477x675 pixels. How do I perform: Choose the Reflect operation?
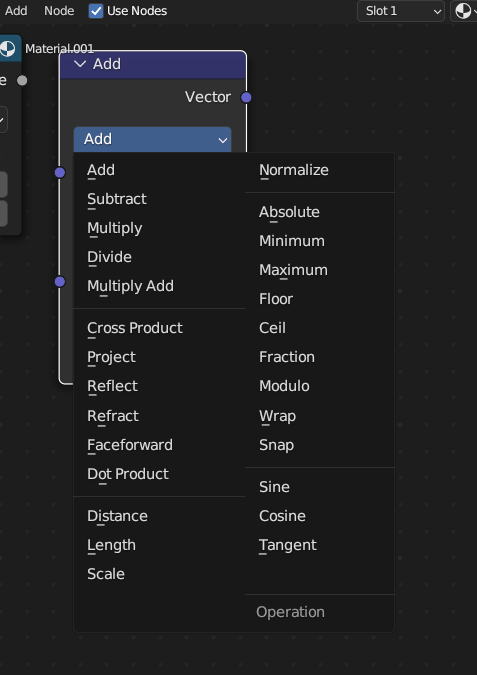click(159, 386)
